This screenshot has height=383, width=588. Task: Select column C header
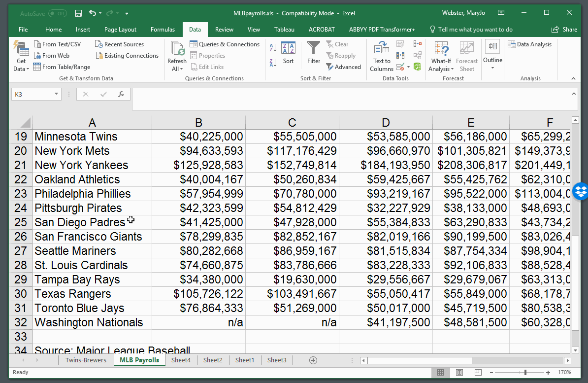(x=292, y=122)
